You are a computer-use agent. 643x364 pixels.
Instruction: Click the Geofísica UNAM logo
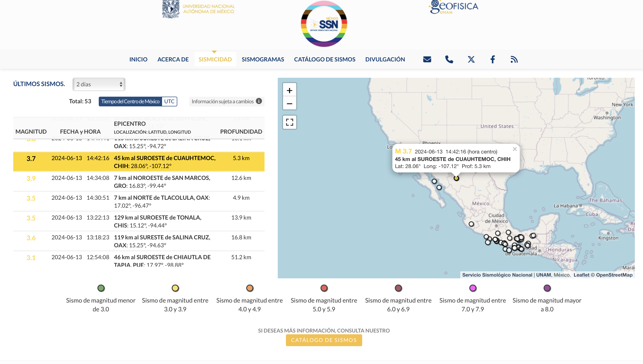coord(453,7)
